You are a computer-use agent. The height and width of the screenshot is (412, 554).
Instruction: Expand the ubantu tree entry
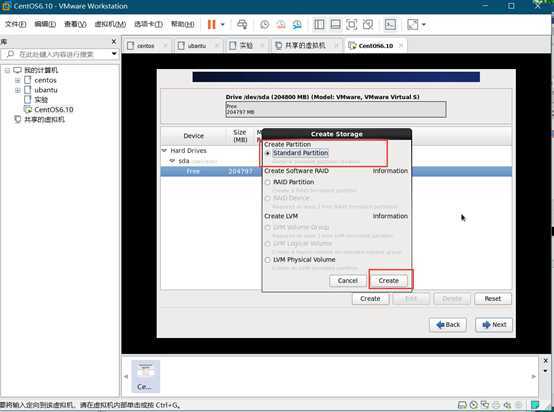tap(17, 90)
